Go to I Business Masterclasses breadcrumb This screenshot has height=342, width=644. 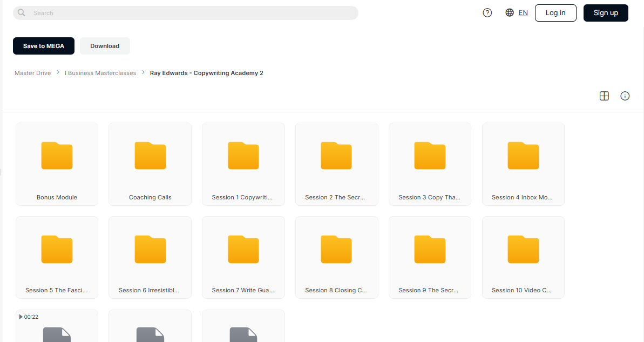[x=100, y=73]
